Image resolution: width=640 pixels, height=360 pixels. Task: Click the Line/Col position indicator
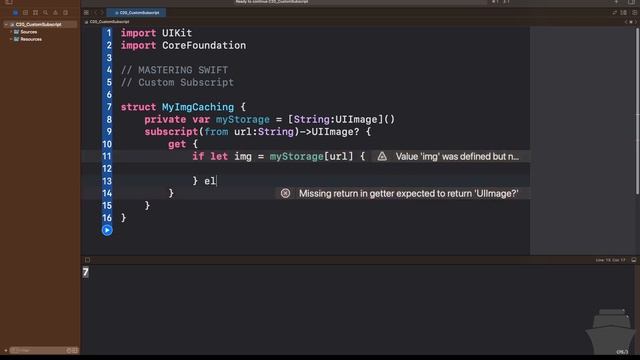point(610,260)
